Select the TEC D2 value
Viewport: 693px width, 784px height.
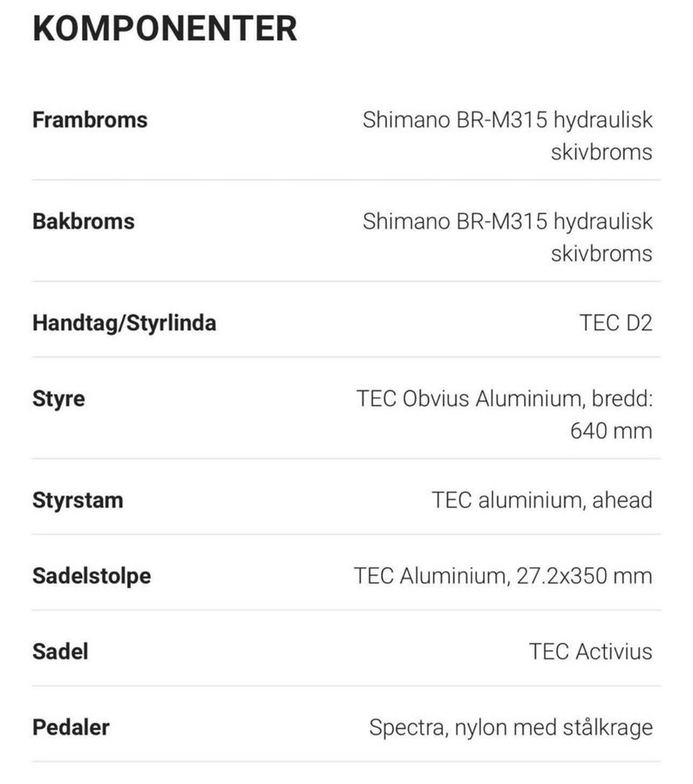click(615, 323)
